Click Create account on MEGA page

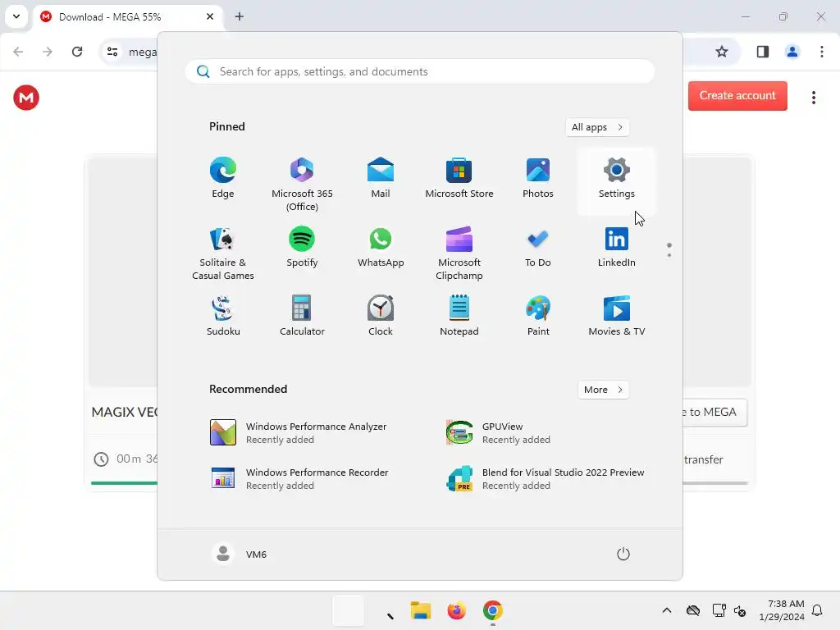tap(737, 95)
